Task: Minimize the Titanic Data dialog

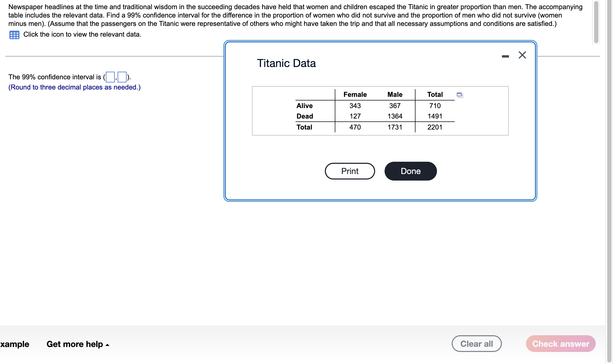Action: point(505,56)
